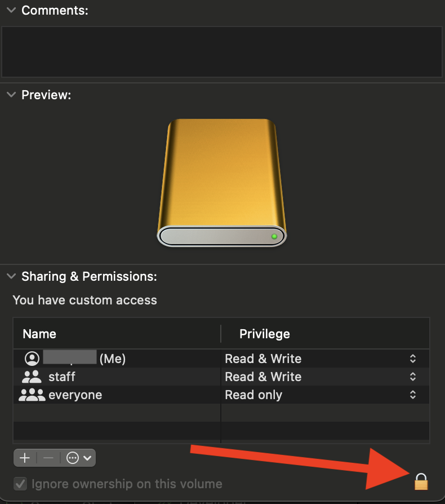This screenshot has width=445, height=504.
Task: Click the everyone group icon
Action: tap(32, 395)
